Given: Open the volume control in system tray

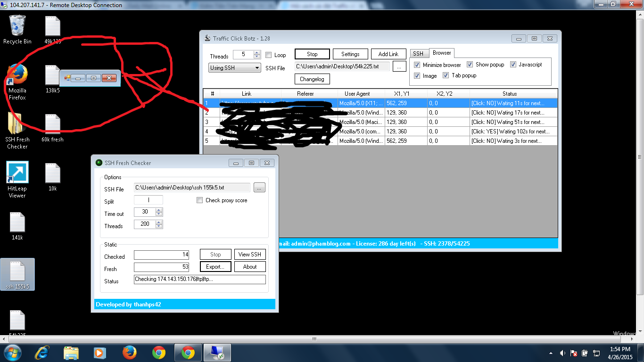Looking at the screenshot, I should pyautogui.click(x=562, y=353).
